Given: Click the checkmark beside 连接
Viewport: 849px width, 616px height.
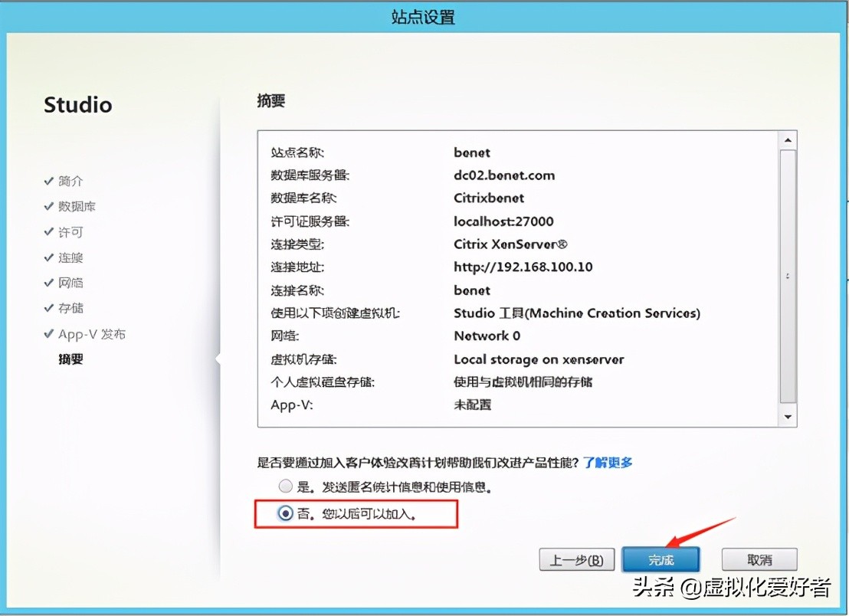Looking at the screenshot, I should point(49,257).
